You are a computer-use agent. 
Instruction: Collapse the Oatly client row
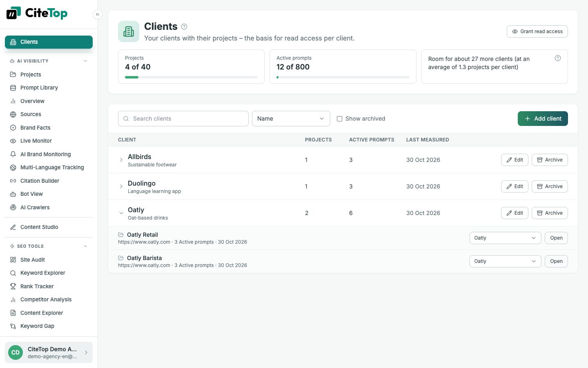pos(121,213)
